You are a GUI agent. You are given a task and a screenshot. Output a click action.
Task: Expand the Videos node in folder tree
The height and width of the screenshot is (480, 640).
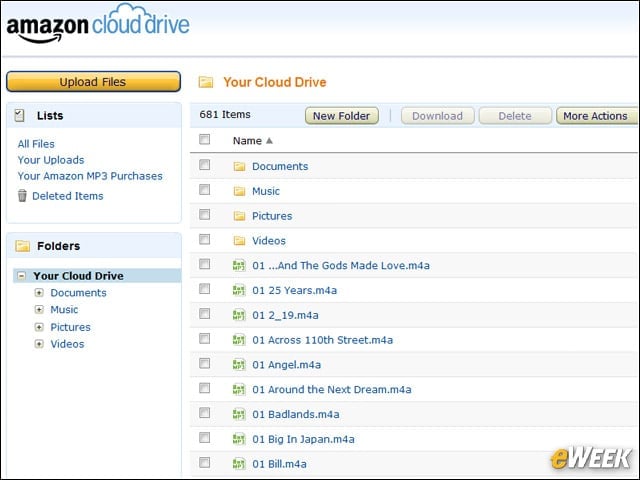pyautogui.click(x=39, y=344)
